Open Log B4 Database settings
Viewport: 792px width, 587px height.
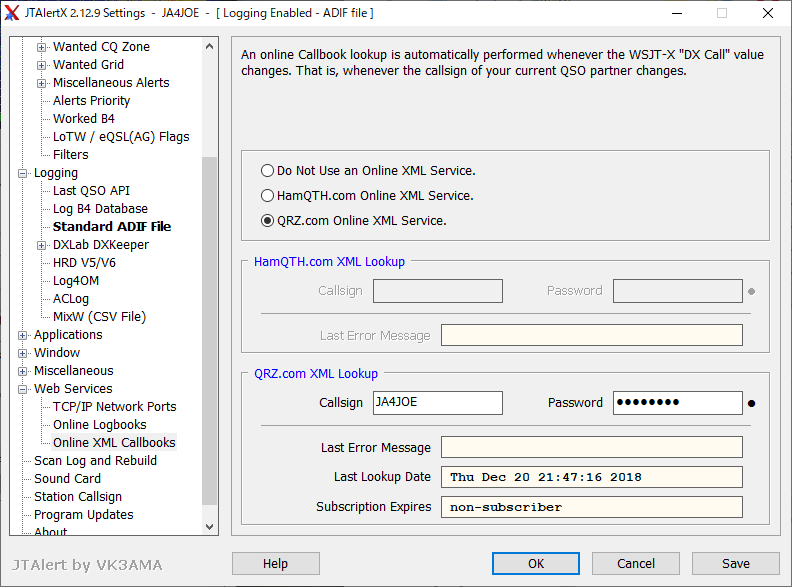(x=101, y=209)
